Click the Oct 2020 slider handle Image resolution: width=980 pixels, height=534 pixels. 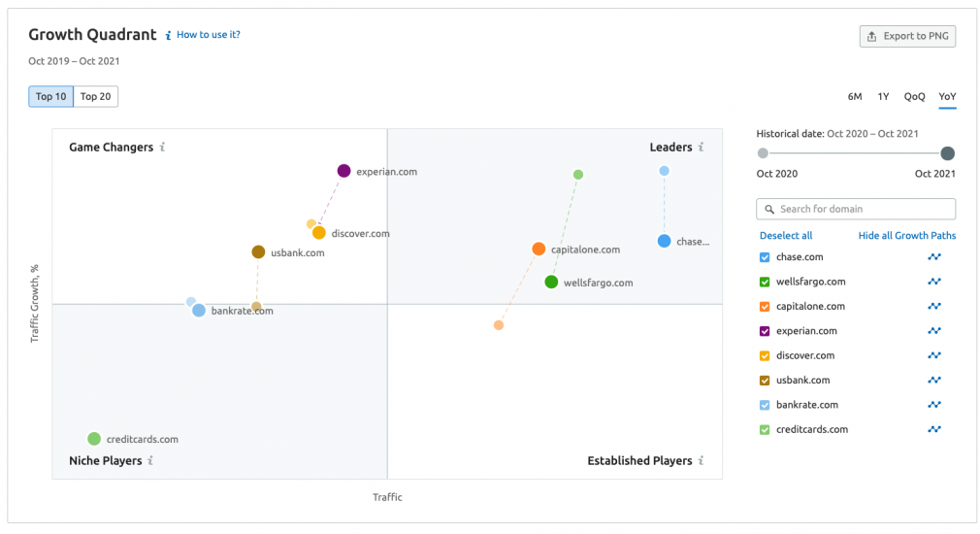click(x=763, y=153)
